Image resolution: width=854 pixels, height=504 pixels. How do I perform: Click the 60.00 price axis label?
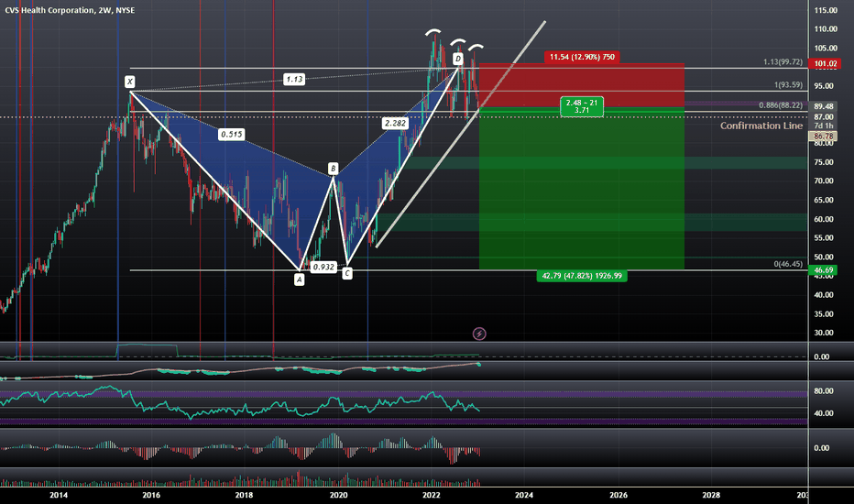pyautogui.click(x=824, y=219)
